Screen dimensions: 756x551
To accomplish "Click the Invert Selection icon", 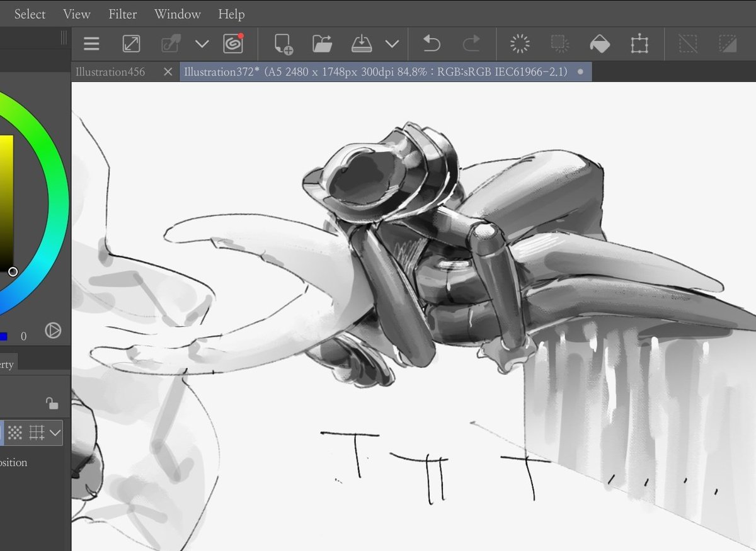I will click(728, 44).
